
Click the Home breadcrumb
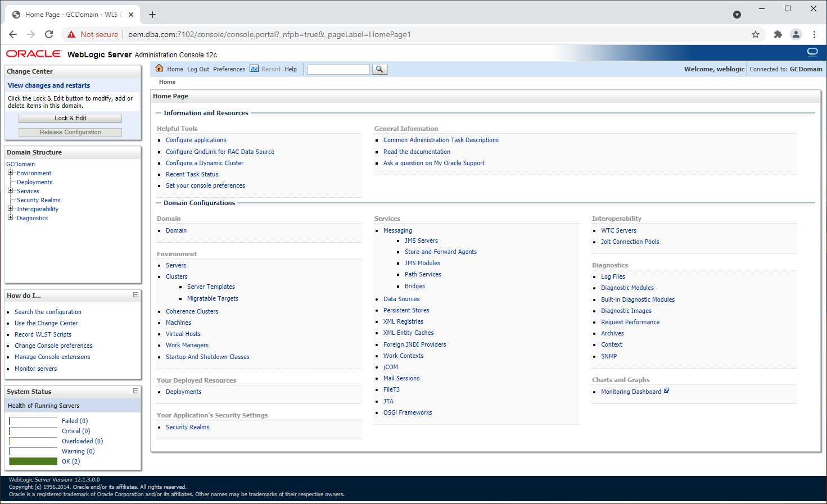167,82
